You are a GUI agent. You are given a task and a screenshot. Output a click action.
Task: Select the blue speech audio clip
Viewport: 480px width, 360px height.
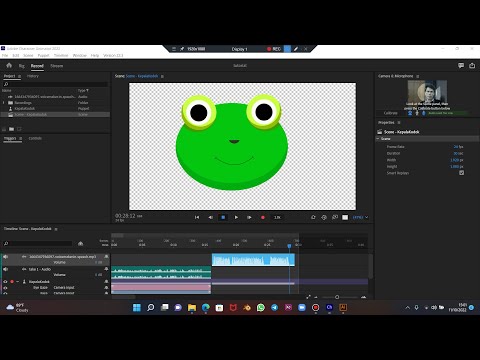click(253, 260)
